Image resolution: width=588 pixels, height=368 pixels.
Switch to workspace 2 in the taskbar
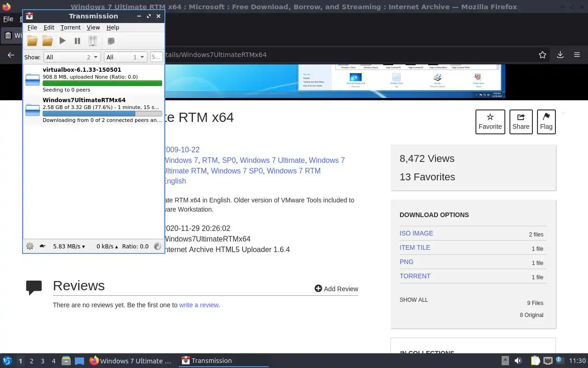(x=31, y=361)
